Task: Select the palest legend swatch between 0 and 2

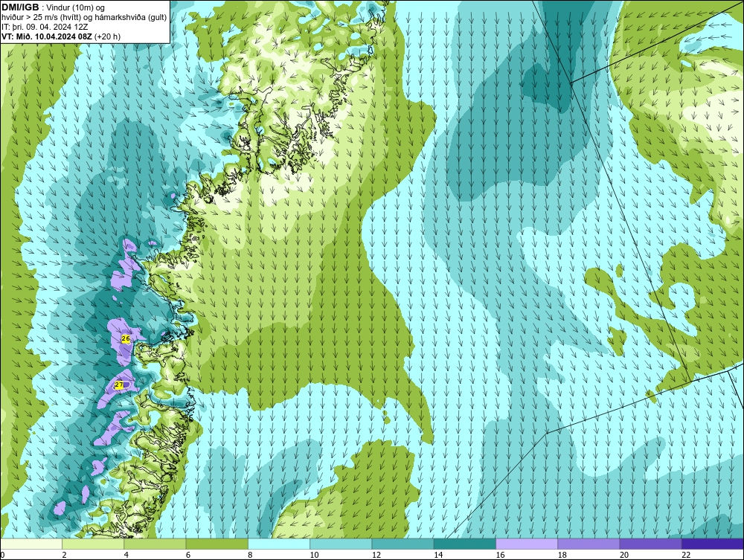Action: click(31, 544)
